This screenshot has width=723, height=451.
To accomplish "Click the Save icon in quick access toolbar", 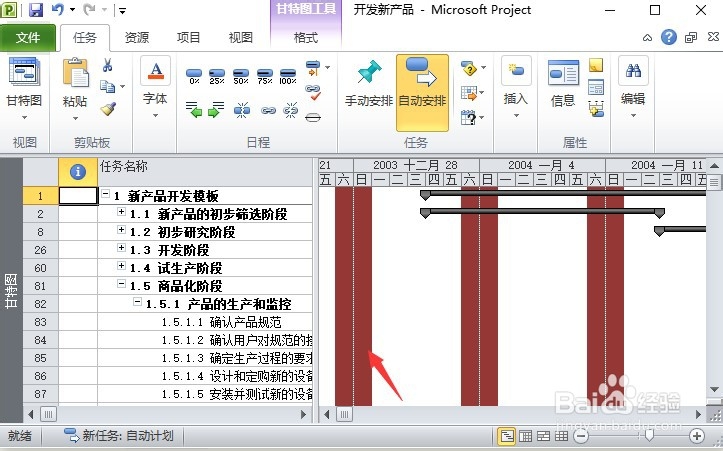I will (x=36, y=10).
